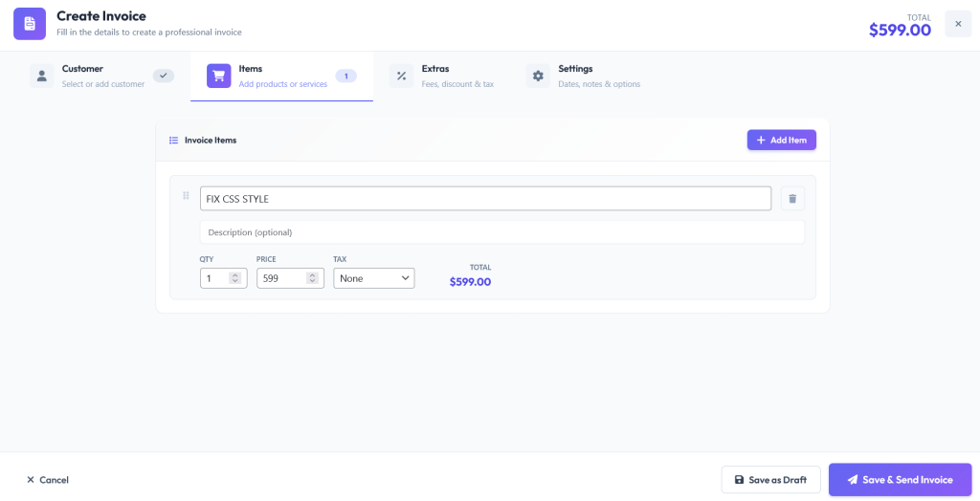
Task: Go to the Settings tab
Action: click(584, 76)
